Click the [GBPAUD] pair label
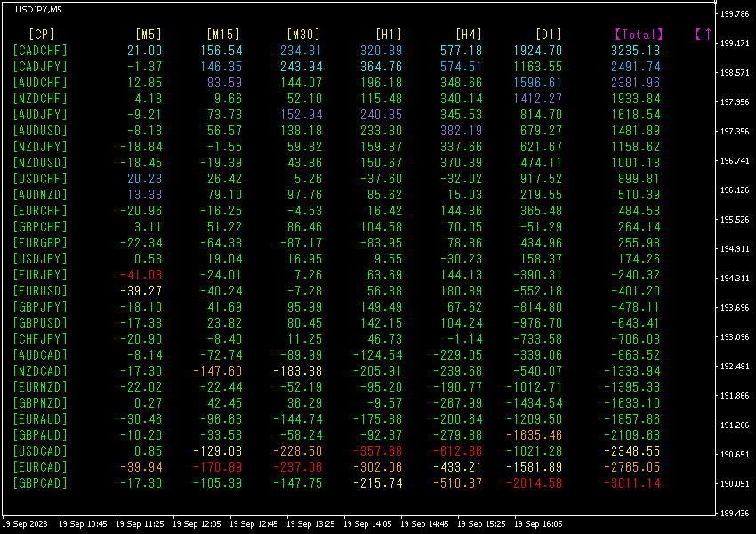This screenshot has height=534, width=756. pyautogui.click(x=40, y=435)
